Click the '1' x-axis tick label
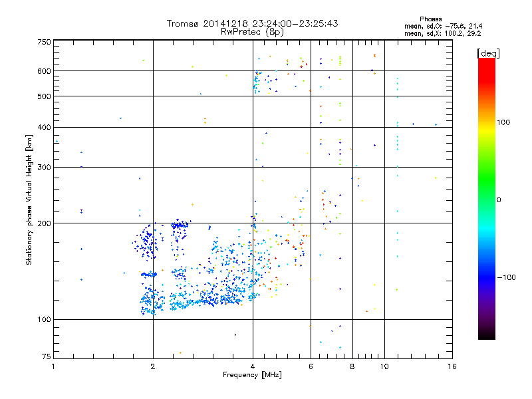This screenshot has width=532, height=399. pyautogui.click(x=53, y=366)
